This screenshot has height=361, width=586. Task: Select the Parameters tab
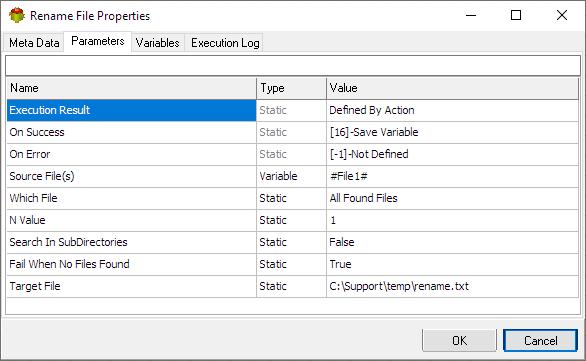pyautogui.click(x=98, y=41)
